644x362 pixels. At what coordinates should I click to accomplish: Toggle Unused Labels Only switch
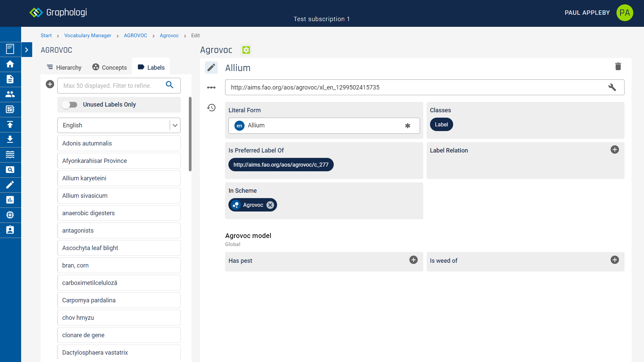69,105
